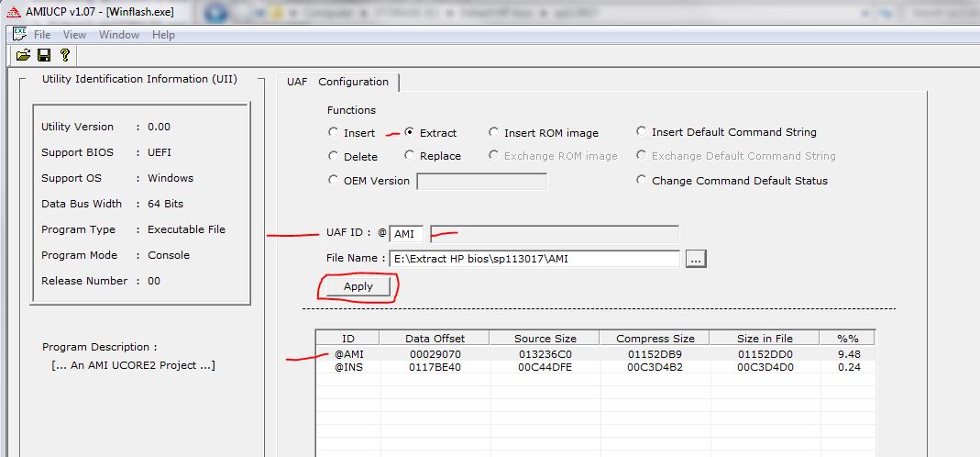
Task: Click the %% column header
Action: 847,338
